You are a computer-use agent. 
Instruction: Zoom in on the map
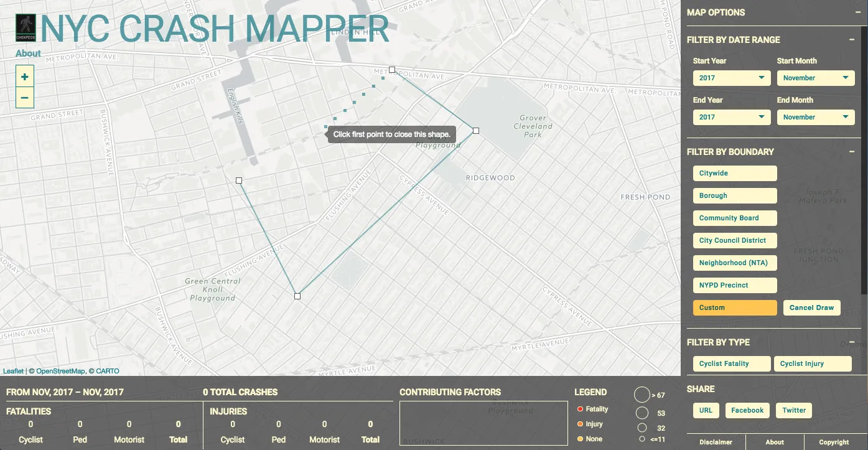coord(24,76)
